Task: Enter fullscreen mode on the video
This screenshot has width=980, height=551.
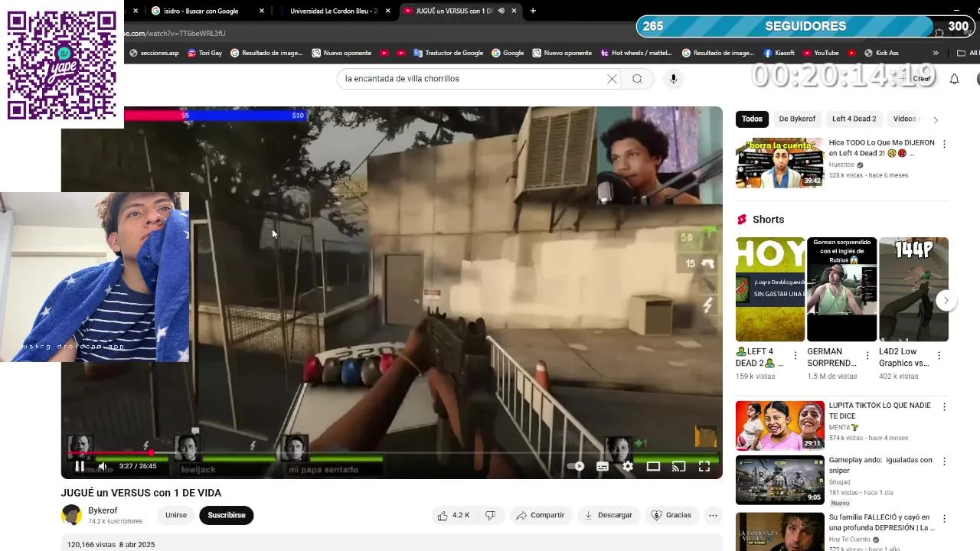Action: click(x=704, y=466)
